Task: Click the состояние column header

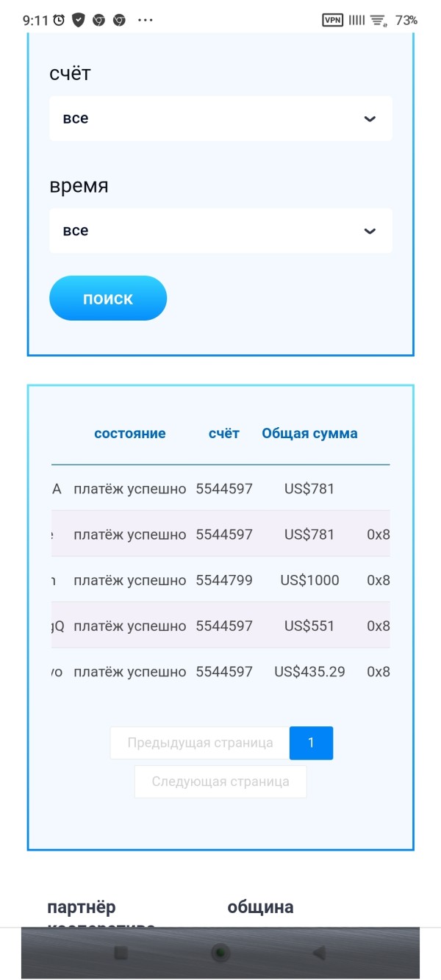Action: point(130,434)
